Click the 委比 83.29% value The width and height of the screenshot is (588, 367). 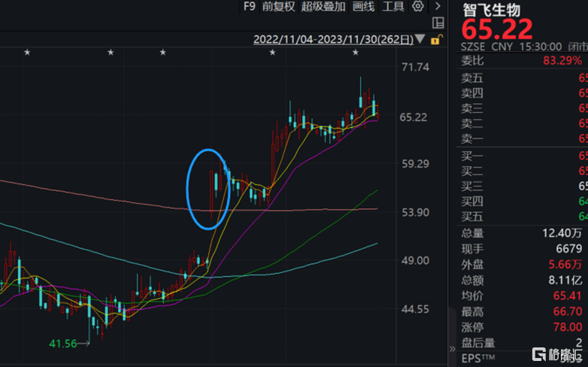562,60
